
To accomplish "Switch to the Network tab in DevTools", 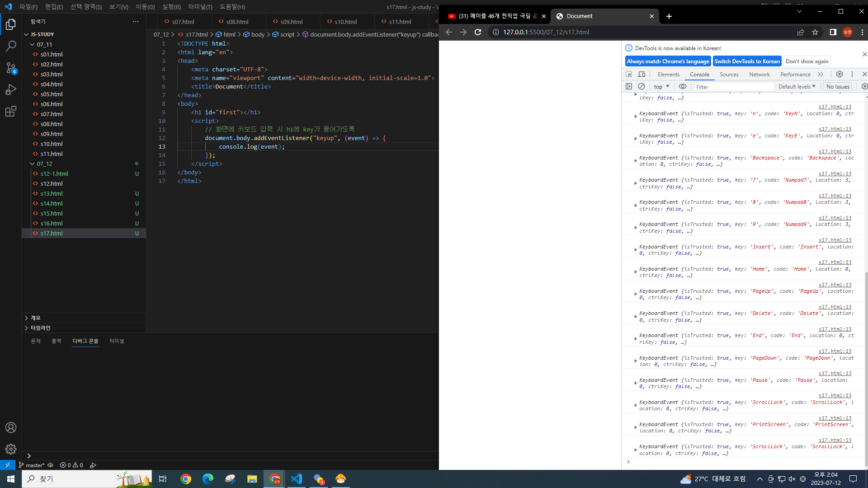I will (759, 74).
